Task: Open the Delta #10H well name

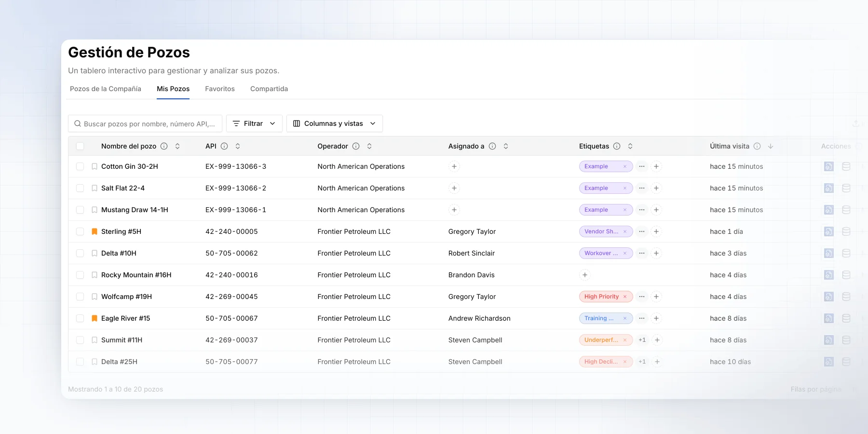Action: [x=119, y=253]
